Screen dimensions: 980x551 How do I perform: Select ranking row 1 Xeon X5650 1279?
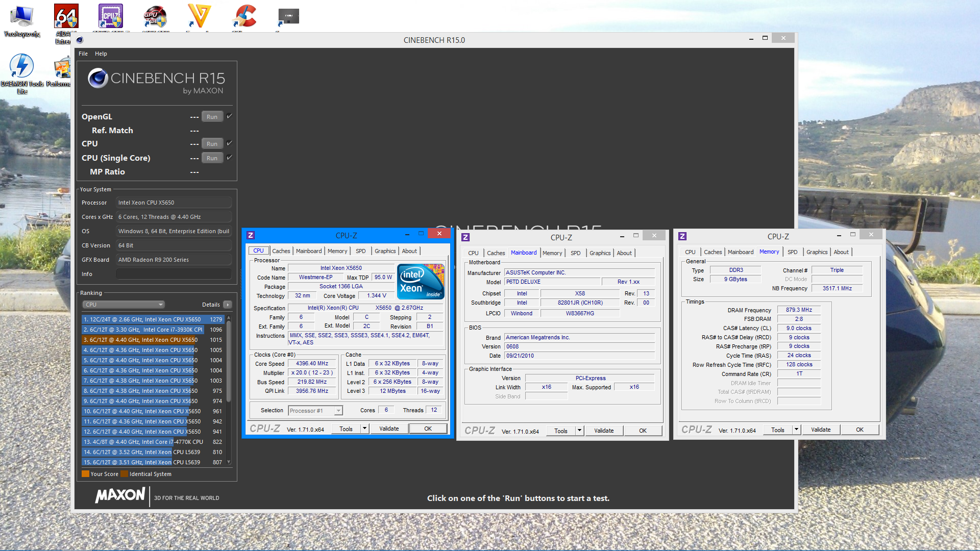tap(153, 319)
